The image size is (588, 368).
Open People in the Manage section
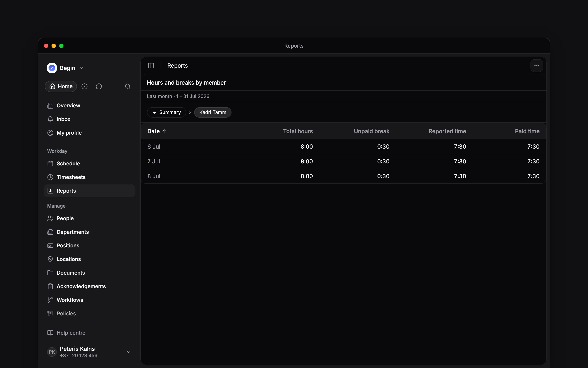pyautogui.click(x=89, y=218)
